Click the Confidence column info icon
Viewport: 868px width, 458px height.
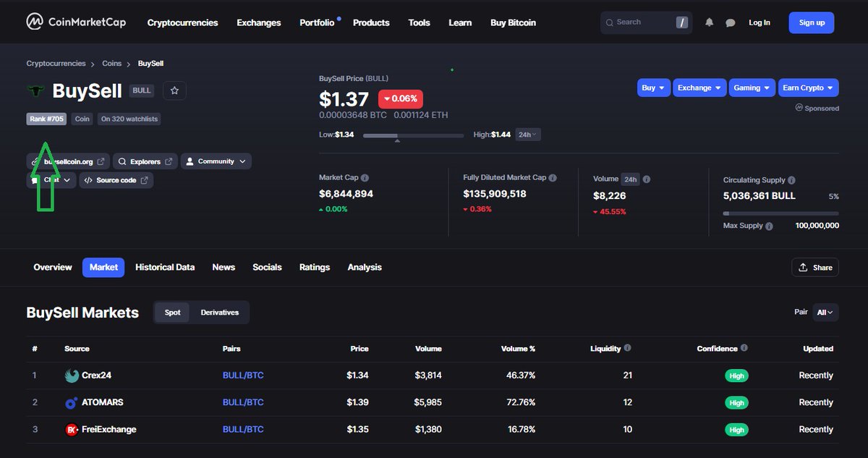[x=744, y=348]
